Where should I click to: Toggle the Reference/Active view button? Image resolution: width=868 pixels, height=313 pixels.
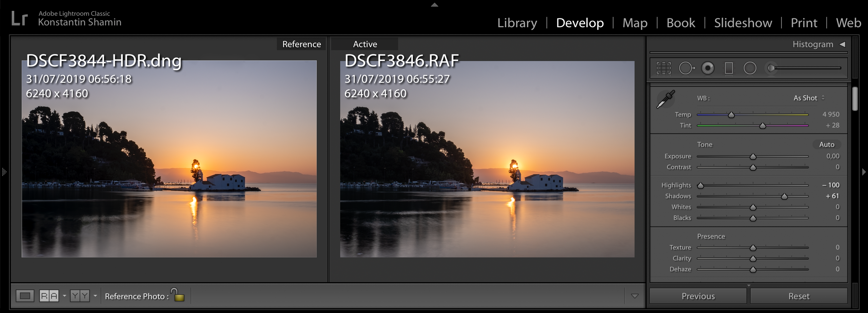pos(49,296)
